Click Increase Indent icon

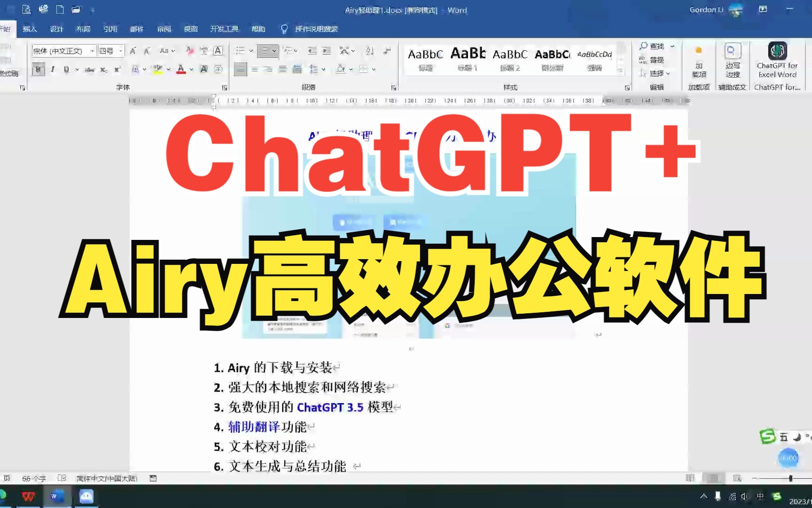click(327, 51)
